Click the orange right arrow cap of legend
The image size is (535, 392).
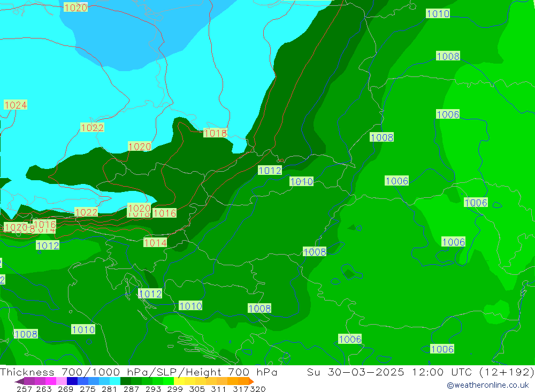251,381
